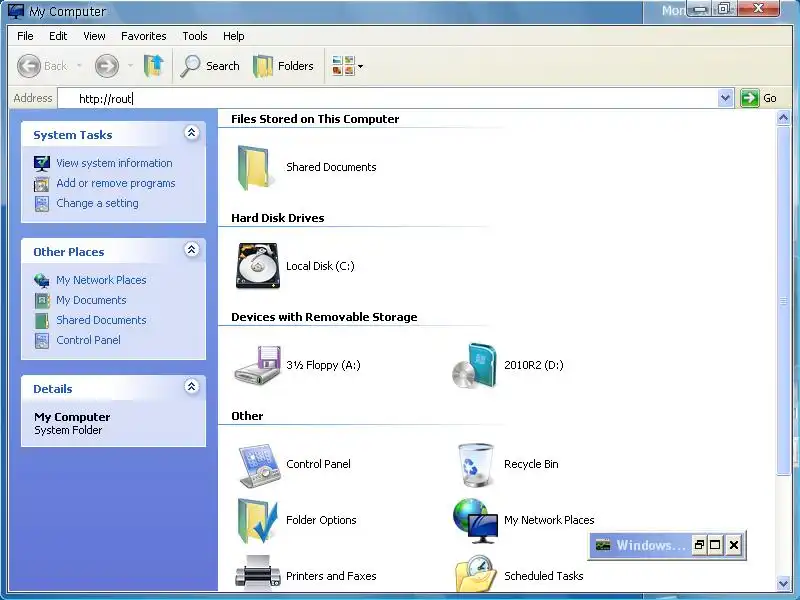Select the Recycle Bin icon
Screen dimensions: 800x600
tap(476, 465)
